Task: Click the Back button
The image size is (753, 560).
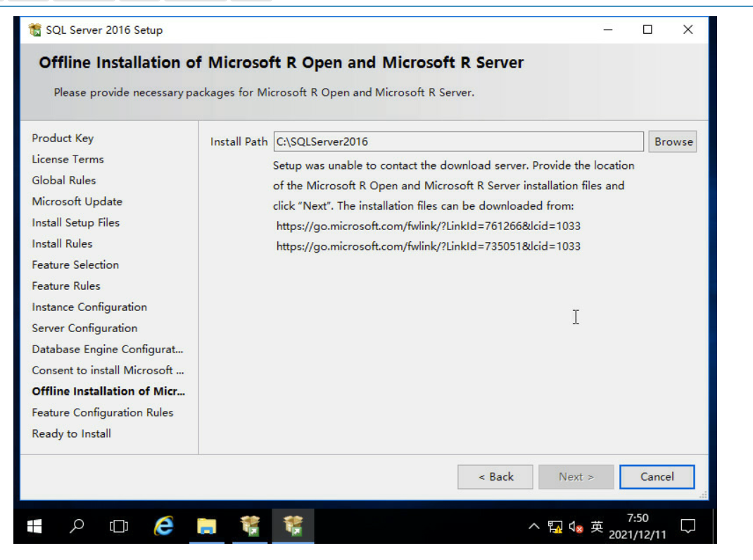Action: [495, 477]
